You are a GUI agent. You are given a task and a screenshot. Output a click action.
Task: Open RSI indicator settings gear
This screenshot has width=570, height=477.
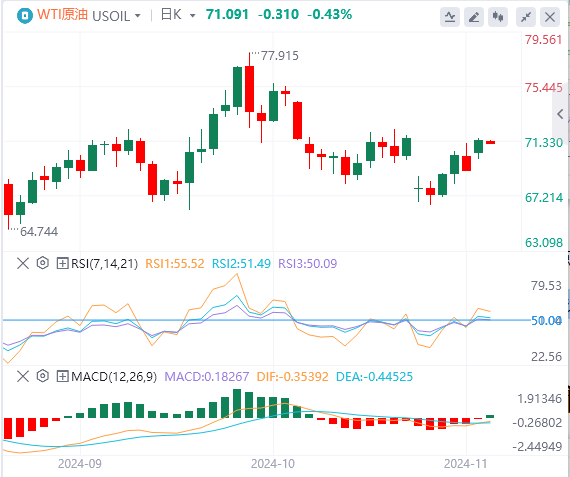click(x=43, y=263)
